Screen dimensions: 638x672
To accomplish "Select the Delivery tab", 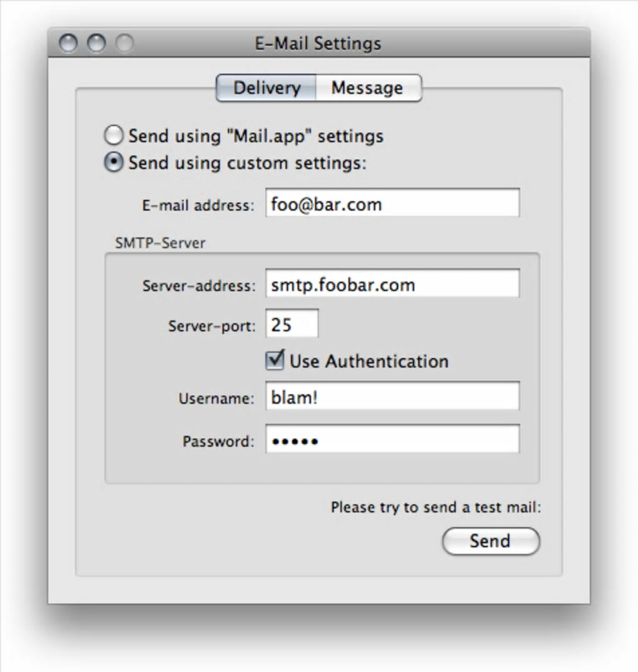I will pos(266,88).
